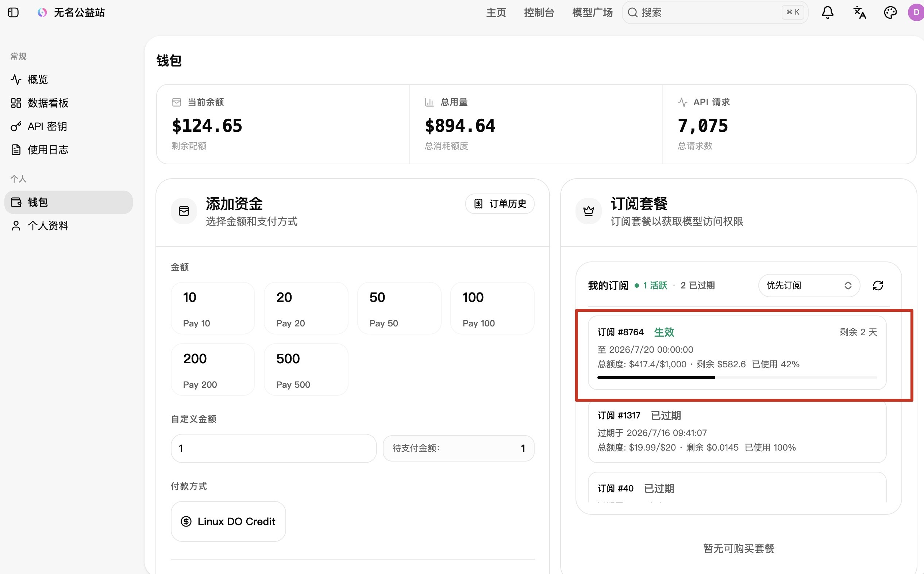The height and width of the screenshot is (574, 924).
Task: Click the $894.64 total usage value
Action: [460, 126]
